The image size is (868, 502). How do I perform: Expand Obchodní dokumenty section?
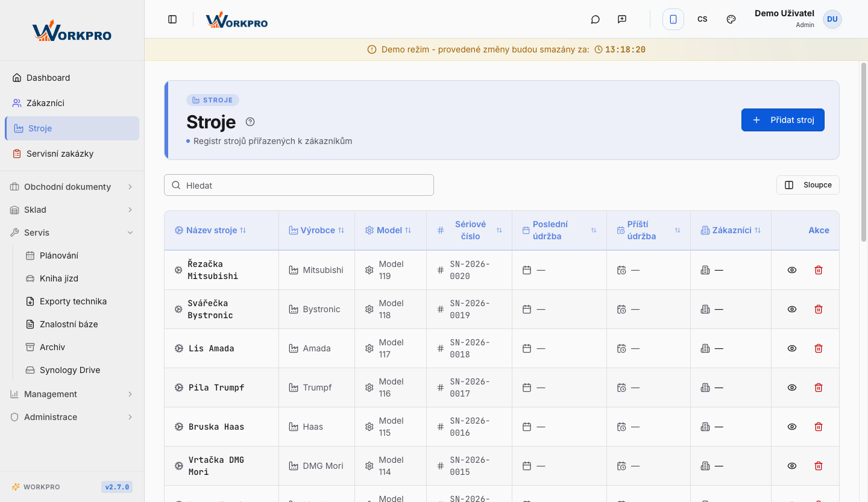click(x=72, y=187)
